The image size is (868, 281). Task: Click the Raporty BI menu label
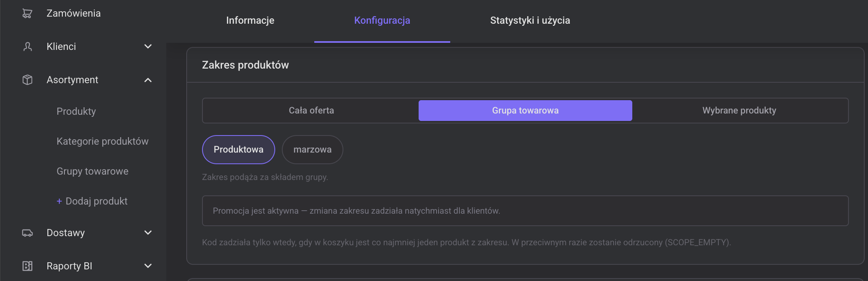point(69,266)
